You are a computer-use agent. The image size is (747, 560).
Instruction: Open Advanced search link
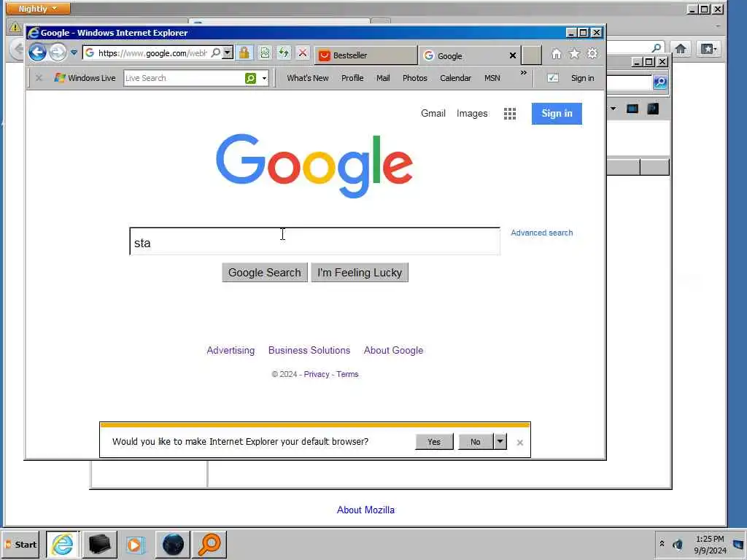click(542, 233)
